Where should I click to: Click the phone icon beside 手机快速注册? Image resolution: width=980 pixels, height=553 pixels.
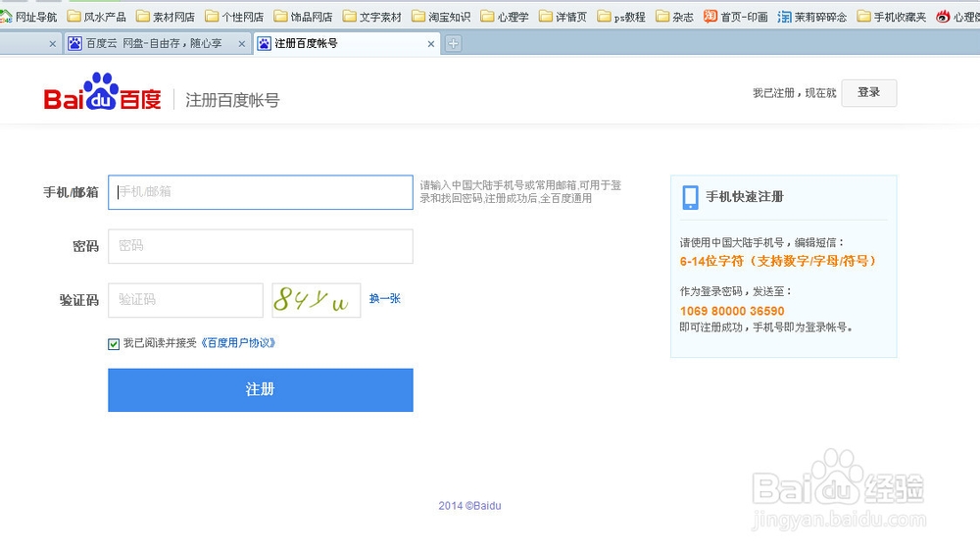(690, 197)
